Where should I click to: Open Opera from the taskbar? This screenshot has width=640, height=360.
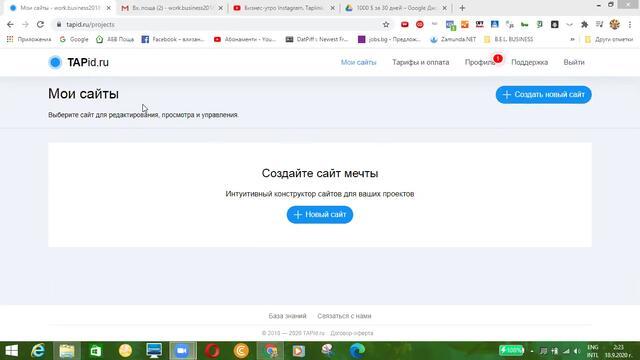tap(212, 351)
